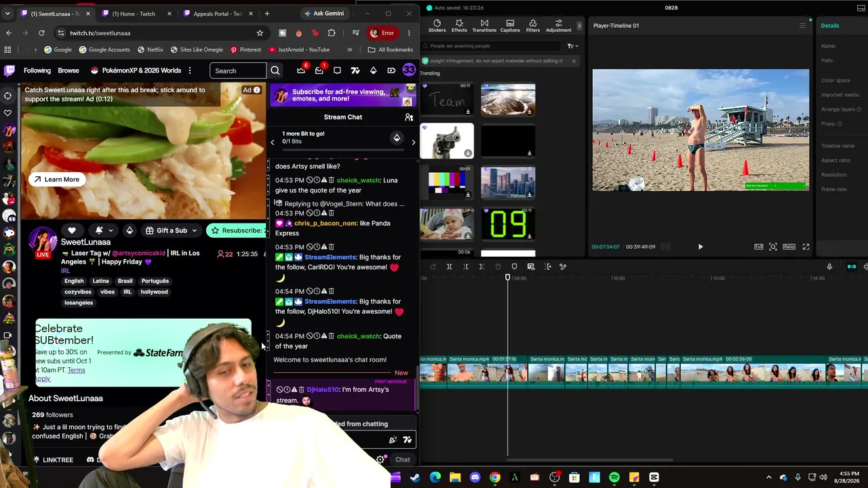
Task: Open the Transitions panel in the video editor
Action: coord(484,26)
